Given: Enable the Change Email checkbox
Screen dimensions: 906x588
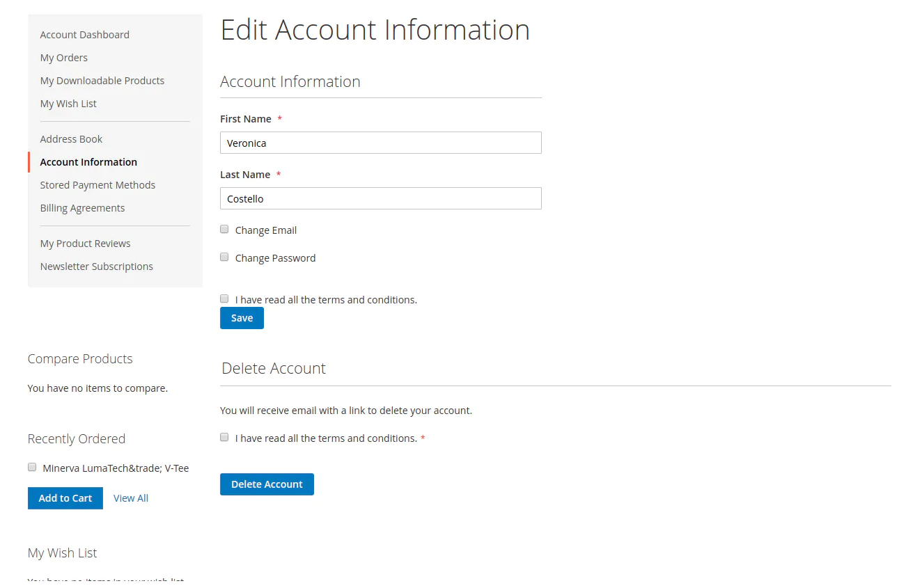Looking at the screenshot, I should (224, 229).
